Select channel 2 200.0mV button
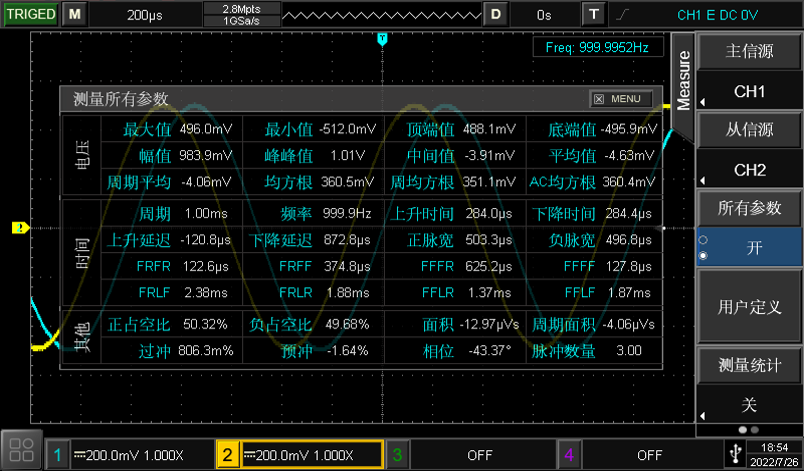The image size is (804, 471). (x=298, y=454)
